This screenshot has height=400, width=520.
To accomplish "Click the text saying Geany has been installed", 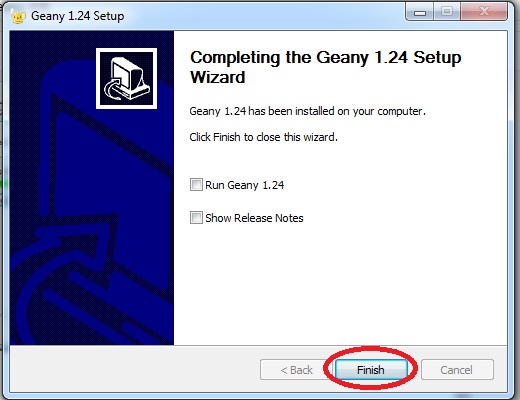I will 307,111.
